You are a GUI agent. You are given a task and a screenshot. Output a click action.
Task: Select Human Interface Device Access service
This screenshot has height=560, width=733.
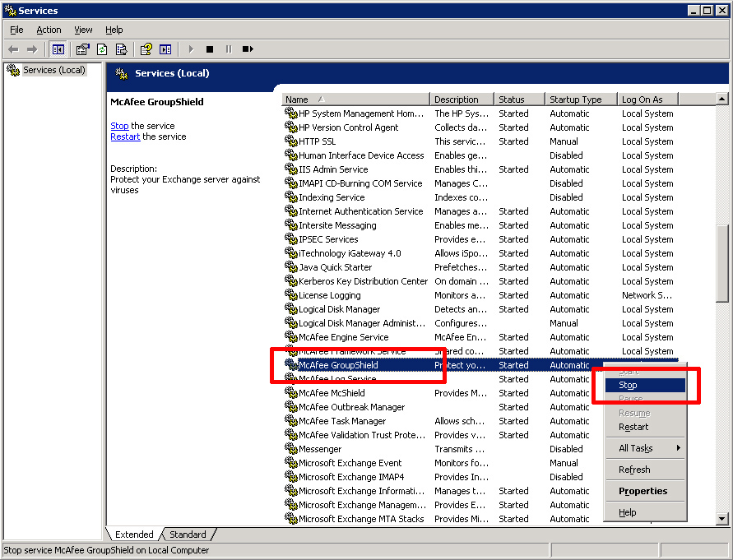pyautogui.click(x=361, y=155)
